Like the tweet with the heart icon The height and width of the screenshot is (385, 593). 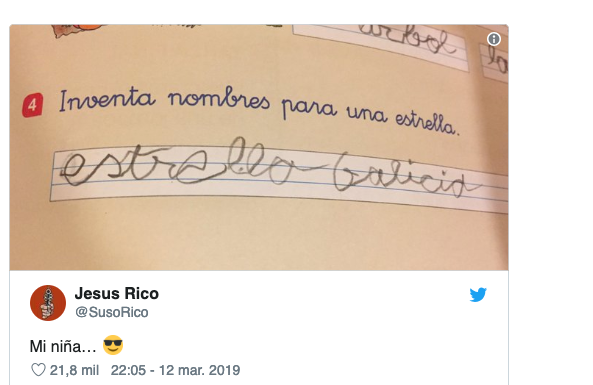tap(38, 370)
